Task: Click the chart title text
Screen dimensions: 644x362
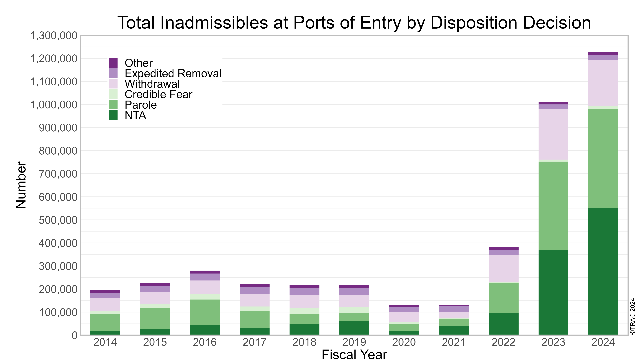Action: 354,23
